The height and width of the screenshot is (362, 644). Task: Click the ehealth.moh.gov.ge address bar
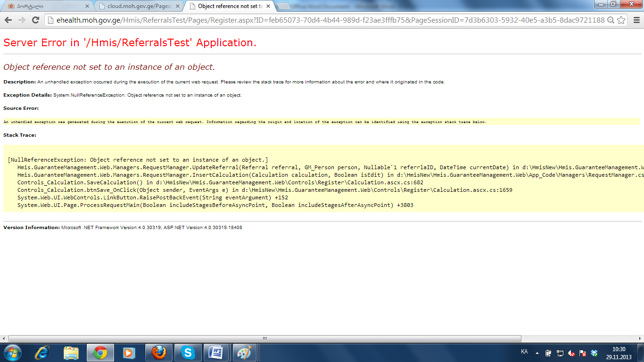[325, 20]
